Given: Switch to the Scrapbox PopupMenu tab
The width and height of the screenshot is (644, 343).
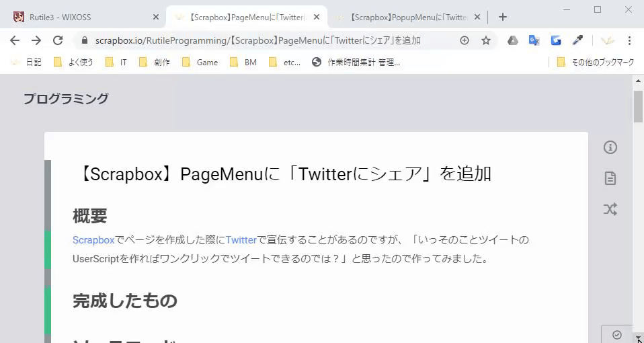Looking at the screenshot, I should click(407, 17).
